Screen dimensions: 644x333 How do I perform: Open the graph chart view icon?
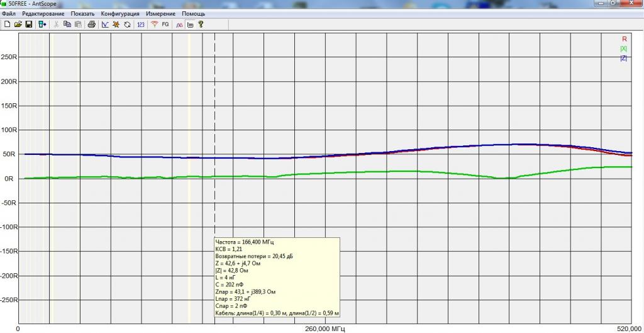pos(105,25)
